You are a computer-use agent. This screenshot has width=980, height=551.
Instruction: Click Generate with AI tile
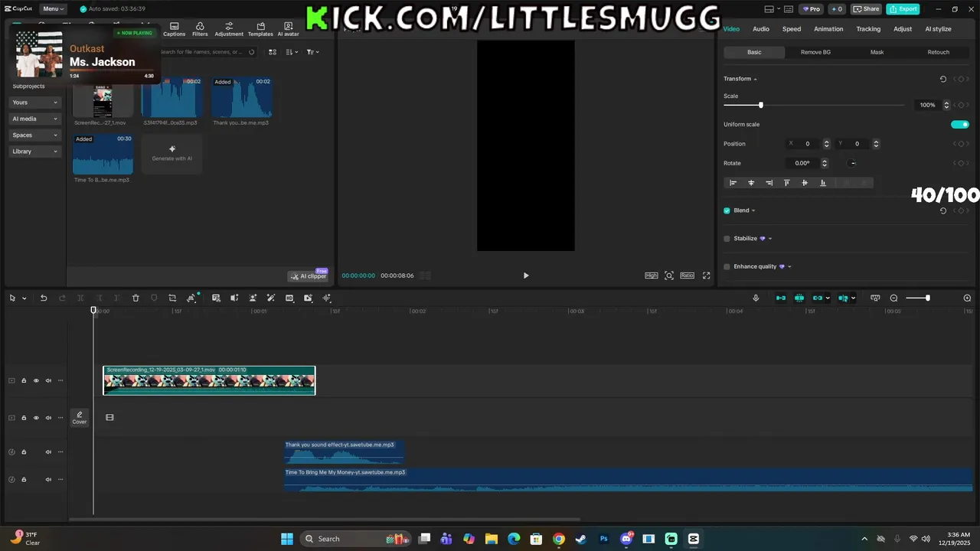pyautogui.click(x=172, y=154)
